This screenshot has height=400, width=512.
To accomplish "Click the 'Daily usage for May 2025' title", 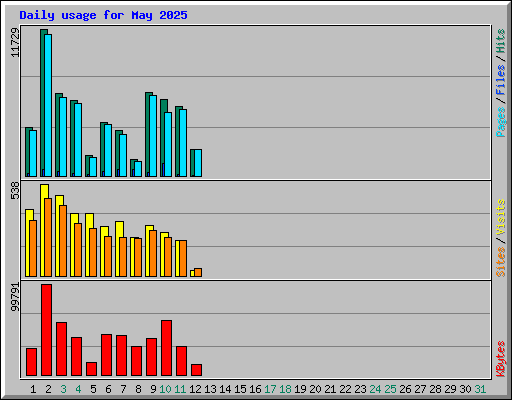I will click(103, 15).
